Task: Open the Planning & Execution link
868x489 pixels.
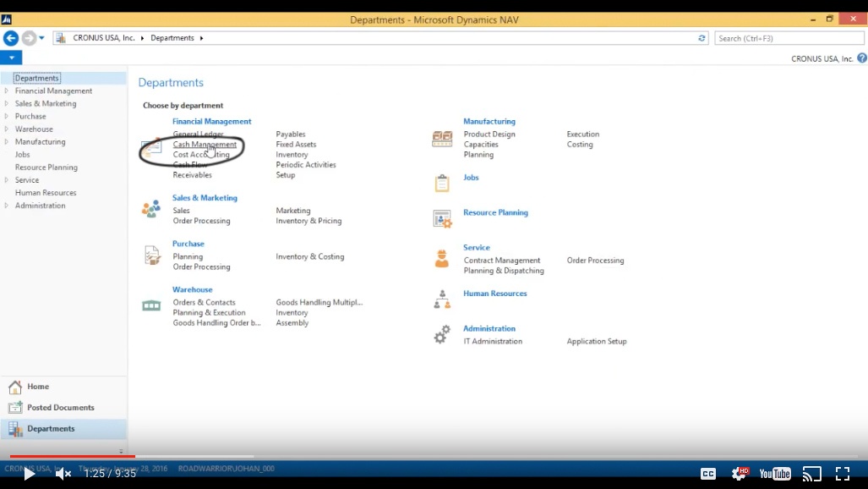Action: (210, 313)
